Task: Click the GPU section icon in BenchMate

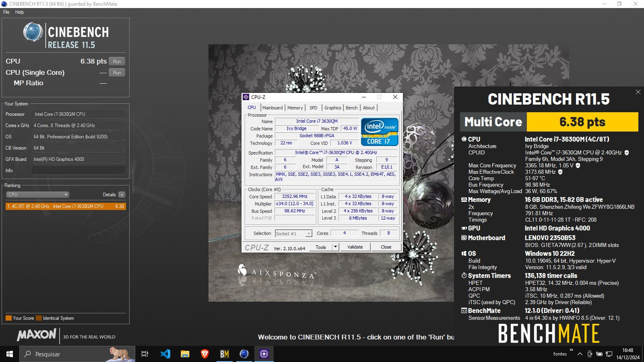Action: click(x=464, y=228)
